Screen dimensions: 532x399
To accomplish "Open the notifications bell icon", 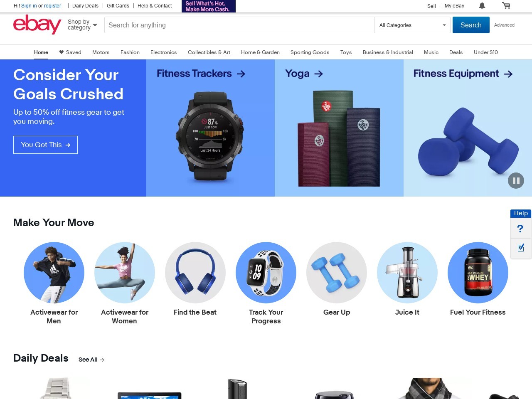I will (482, 5).
